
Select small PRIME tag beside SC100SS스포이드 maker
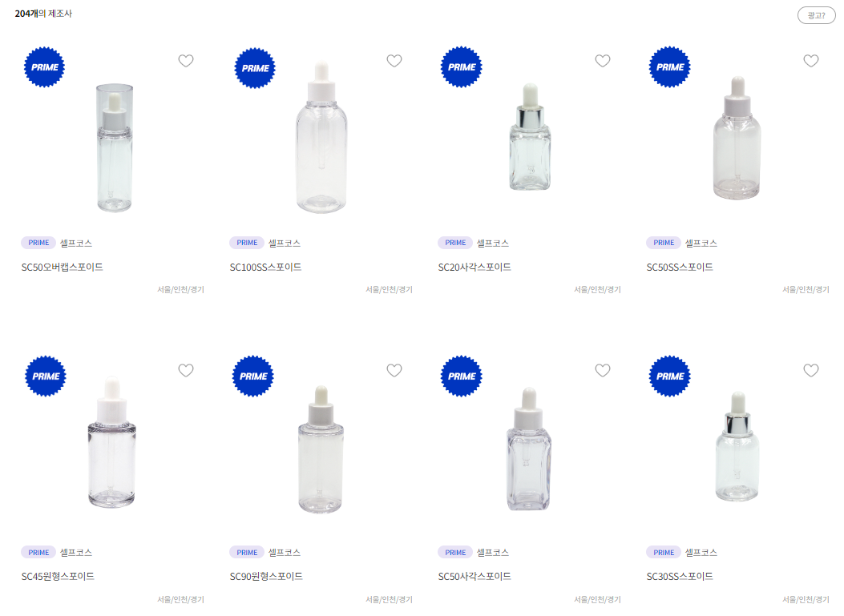(x=247, y=244)
